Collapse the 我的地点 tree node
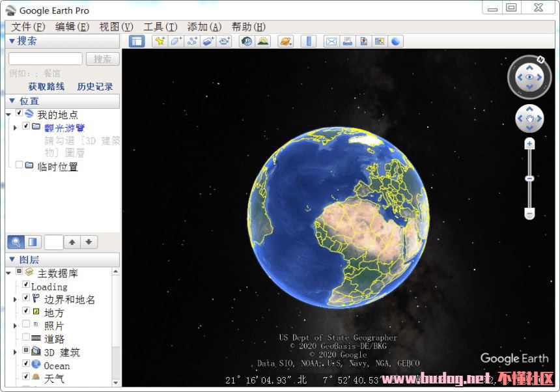Screen dimensions: 560x392 point(8,115)
